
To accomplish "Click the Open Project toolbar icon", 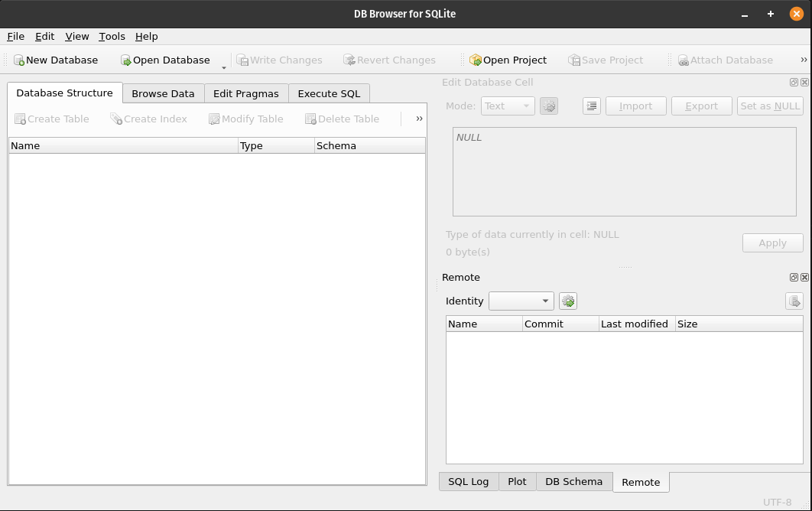I will pyautogui.click(x=476, y=60).
